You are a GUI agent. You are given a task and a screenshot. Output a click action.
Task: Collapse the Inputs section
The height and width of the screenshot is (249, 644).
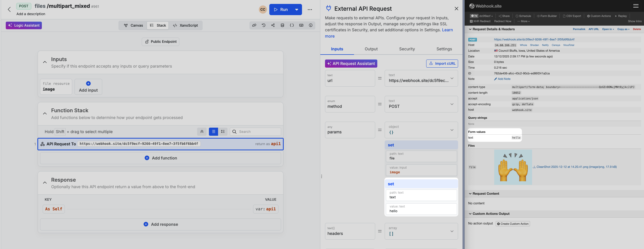45,62
